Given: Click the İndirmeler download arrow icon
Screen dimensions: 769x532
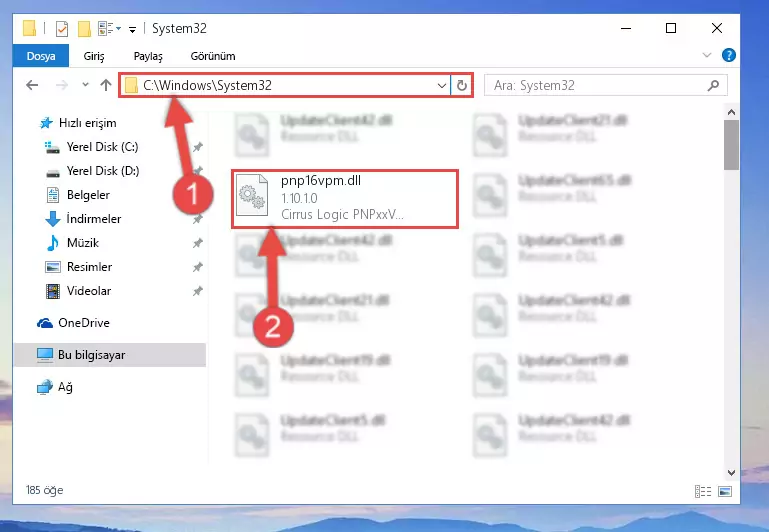Looking at the screenshot, I should 52,219.
